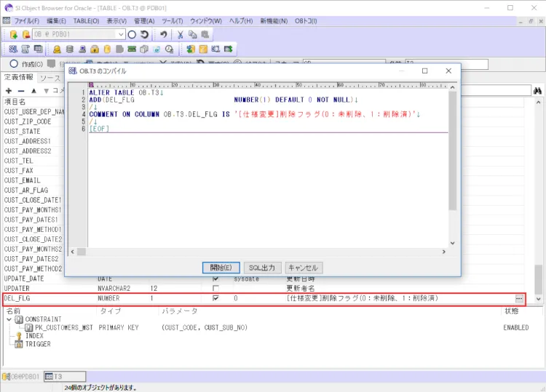Open the yellow tablespace cylinder icon
This screenshot has width=546, height=392.
pyautogui.click(x=107, y=49)
